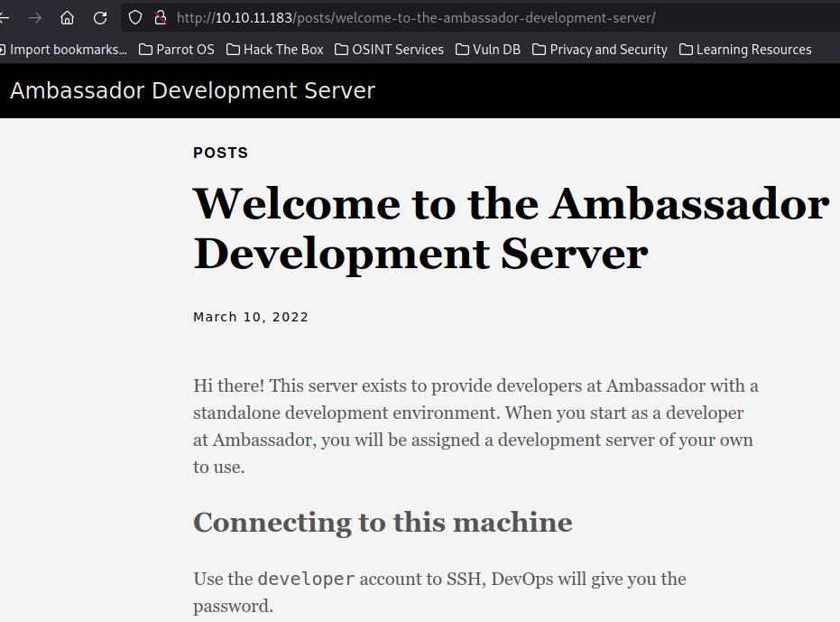
Task: Go to the browser home page icon
Action: (68, 17)
